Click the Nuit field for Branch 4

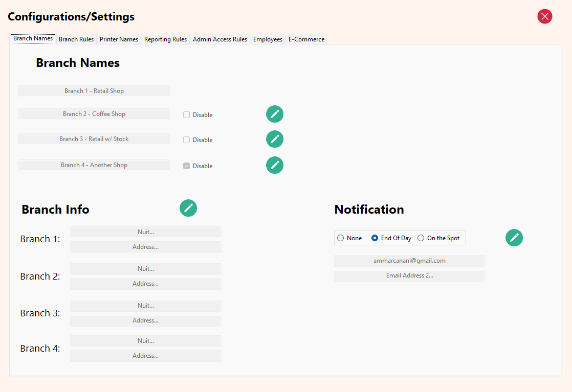click(145, 341)
